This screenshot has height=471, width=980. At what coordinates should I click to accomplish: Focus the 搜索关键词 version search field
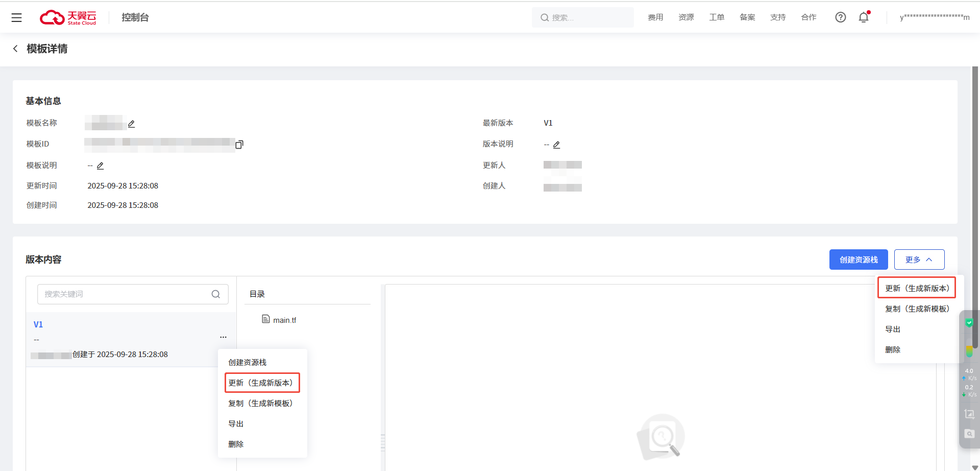point(133,294)
